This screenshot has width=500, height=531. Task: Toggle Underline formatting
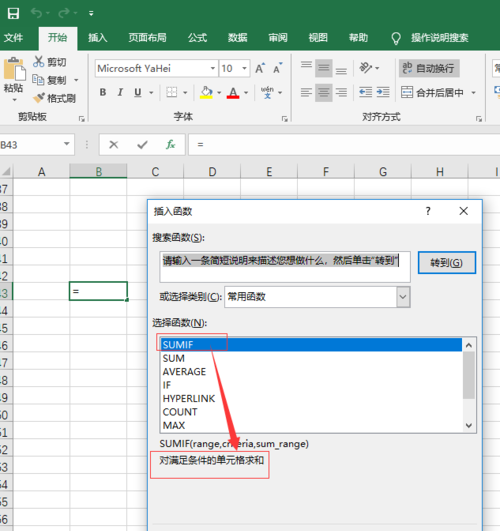tap(138, 92)
